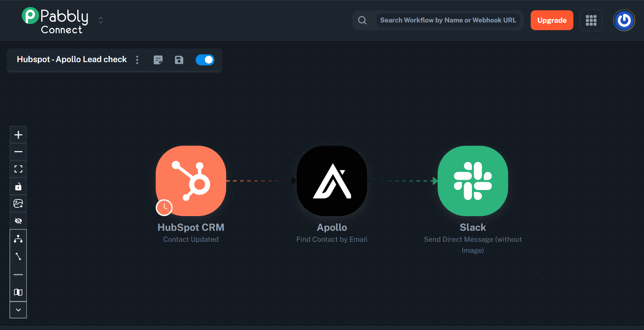Click in the Search Workflow field
644x330 pixels.
(x=448, y=20)
